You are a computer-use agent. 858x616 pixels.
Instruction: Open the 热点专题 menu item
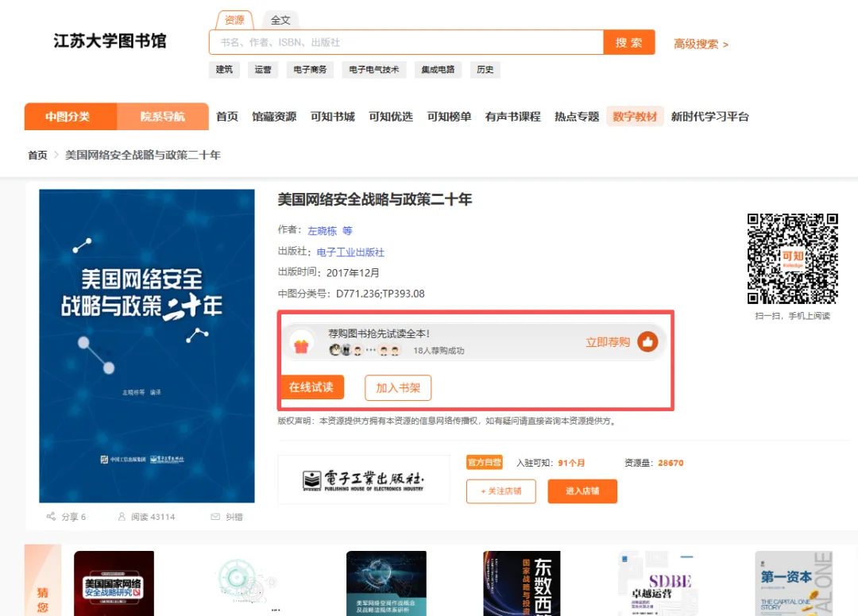click(577, 117)
